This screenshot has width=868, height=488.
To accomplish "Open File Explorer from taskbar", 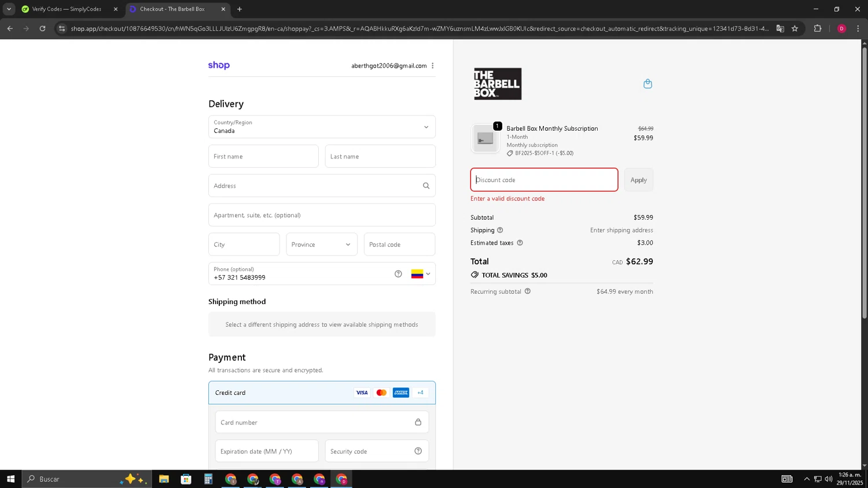I will click(x=164, y=479).
